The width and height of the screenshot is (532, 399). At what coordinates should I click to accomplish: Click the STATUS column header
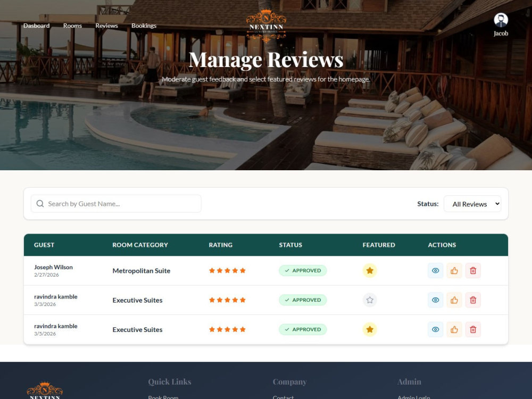[290, 245]
